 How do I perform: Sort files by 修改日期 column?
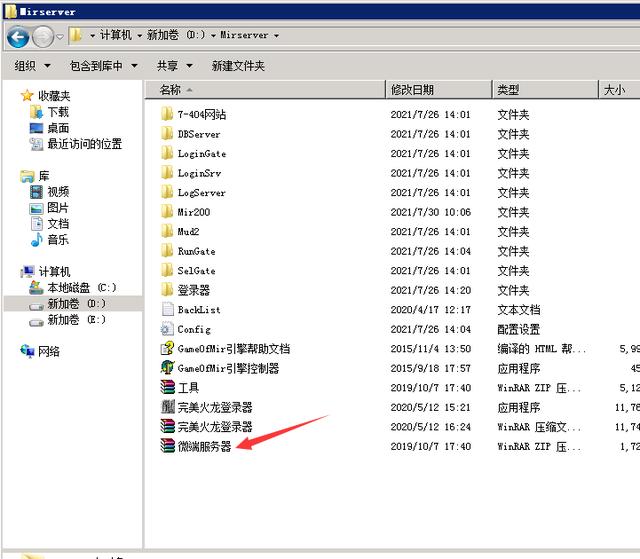coord(413,90)
